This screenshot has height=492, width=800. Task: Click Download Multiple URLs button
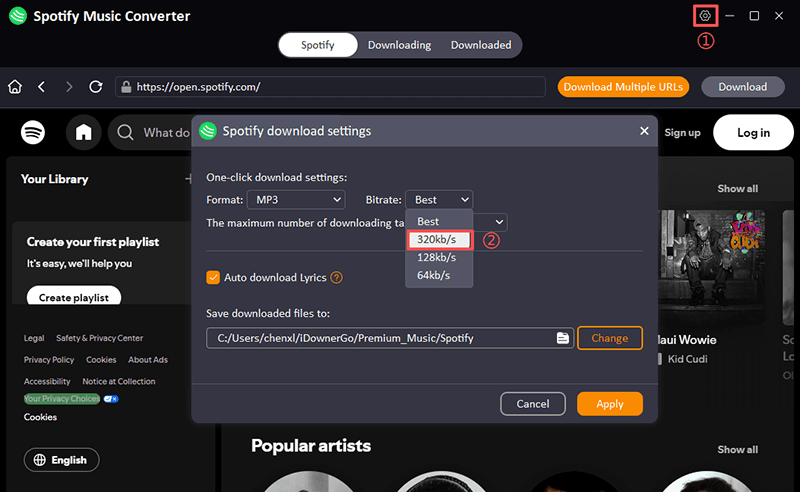(x=623, y=87)
